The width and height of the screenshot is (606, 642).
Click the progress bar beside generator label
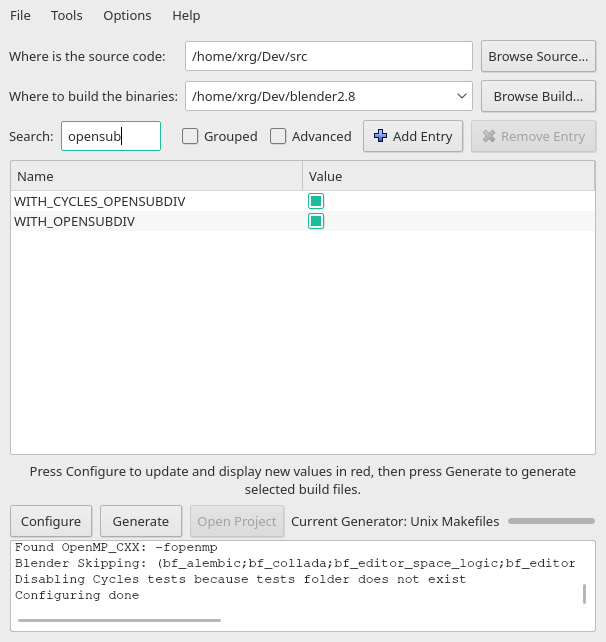pyautogui.click(x=551, y=521)
